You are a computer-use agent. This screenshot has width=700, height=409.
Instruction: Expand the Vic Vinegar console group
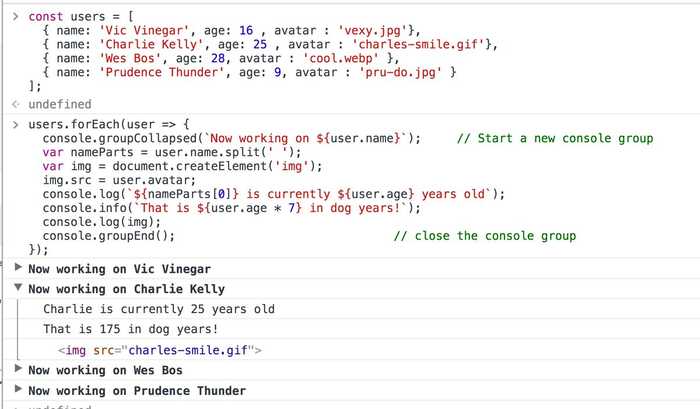tap(18, 267)
